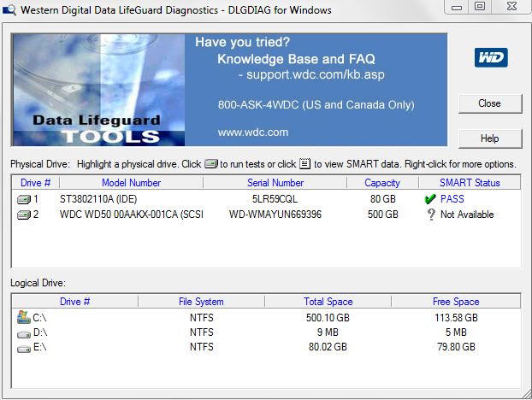
Task: Sort by Serial Number column header
Action: tap(275, 183)
